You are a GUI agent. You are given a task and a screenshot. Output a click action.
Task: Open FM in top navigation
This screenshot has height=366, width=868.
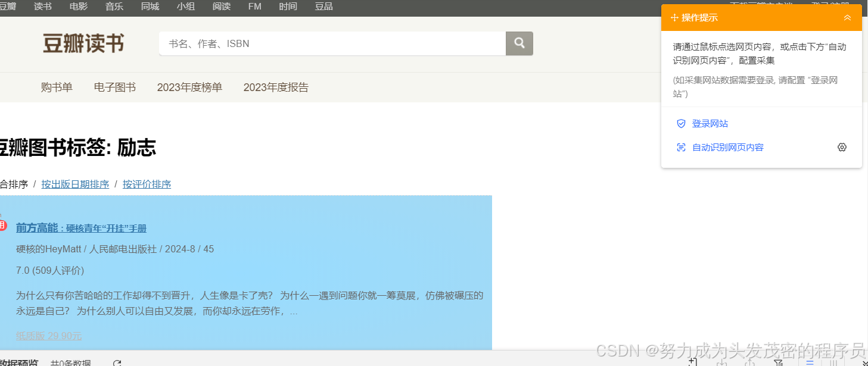click(x=255, y=7)
